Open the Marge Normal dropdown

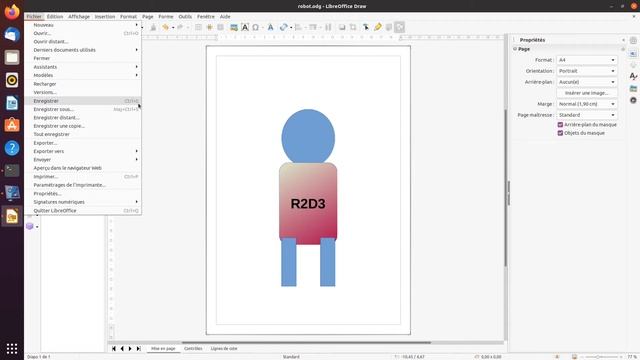coord(587,104)
